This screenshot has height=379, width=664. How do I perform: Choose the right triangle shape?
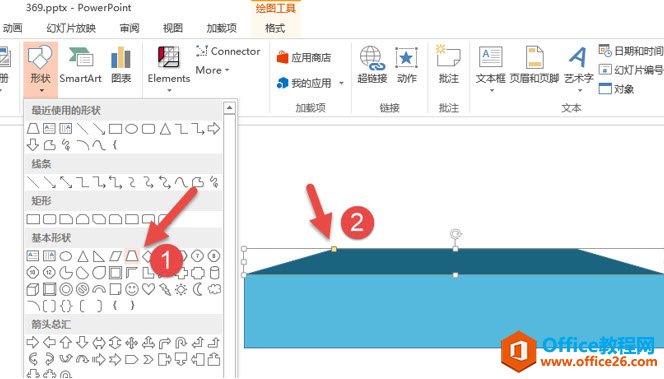99,256
